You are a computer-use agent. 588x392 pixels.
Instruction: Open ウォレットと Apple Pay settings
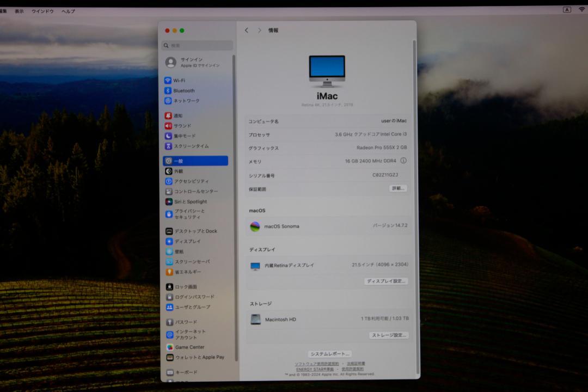point(195,357)
